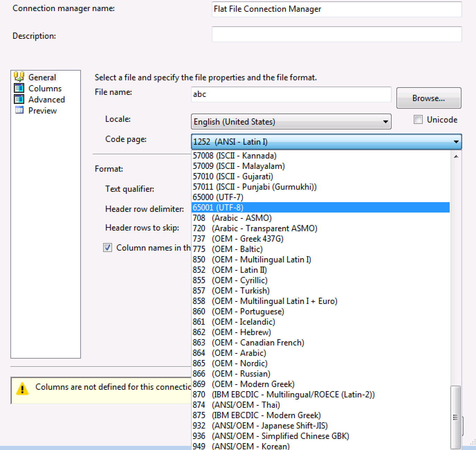Click the Preview page icon
Image resolution: width=476 pixels, height=450 pixels.
19,110
